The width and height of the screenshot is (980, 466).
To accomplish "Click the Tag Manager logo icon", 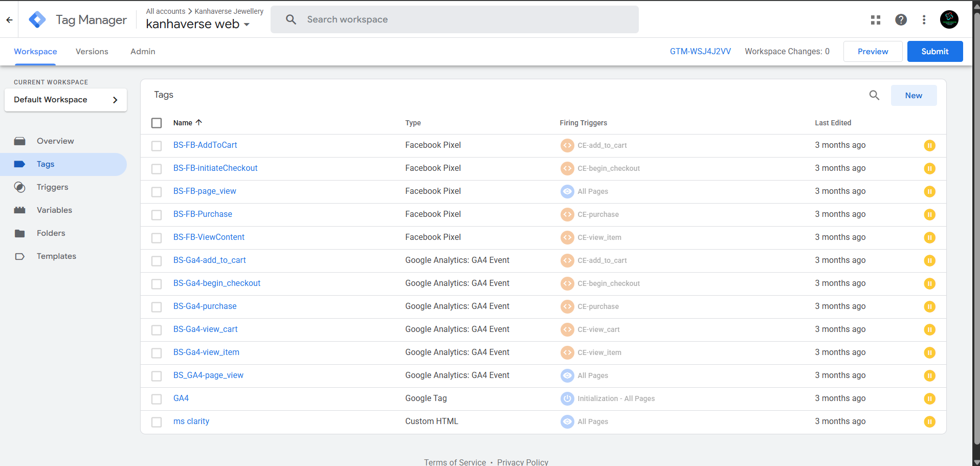I will pos(37,20).
